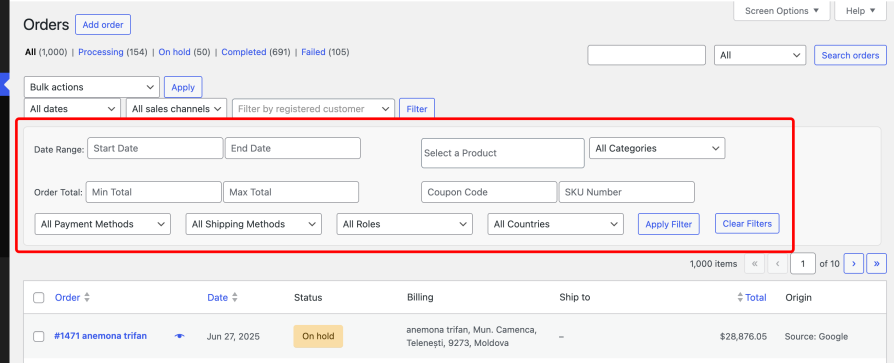Click the Clear Filters button
894x363 pixels.
tap(747, 223)
